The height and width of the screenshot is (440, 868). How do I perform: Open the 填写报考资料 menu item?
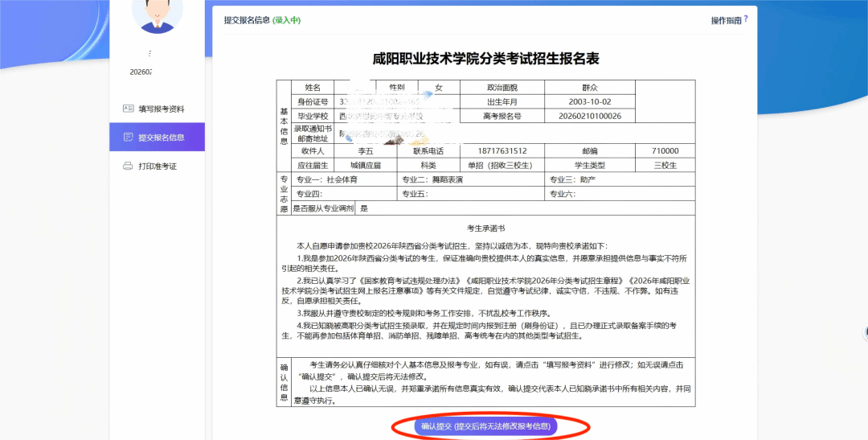pyautogui.click(x=161, y=109)
